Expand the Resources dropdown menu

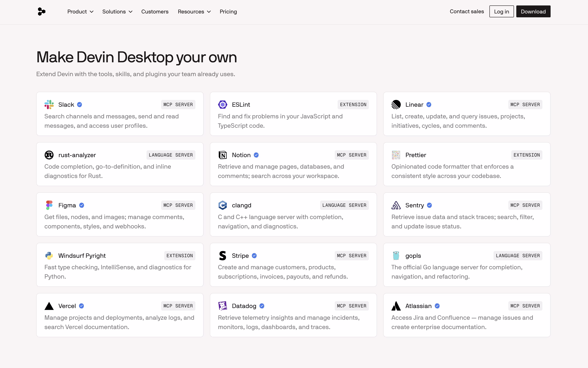coord(194,11)
